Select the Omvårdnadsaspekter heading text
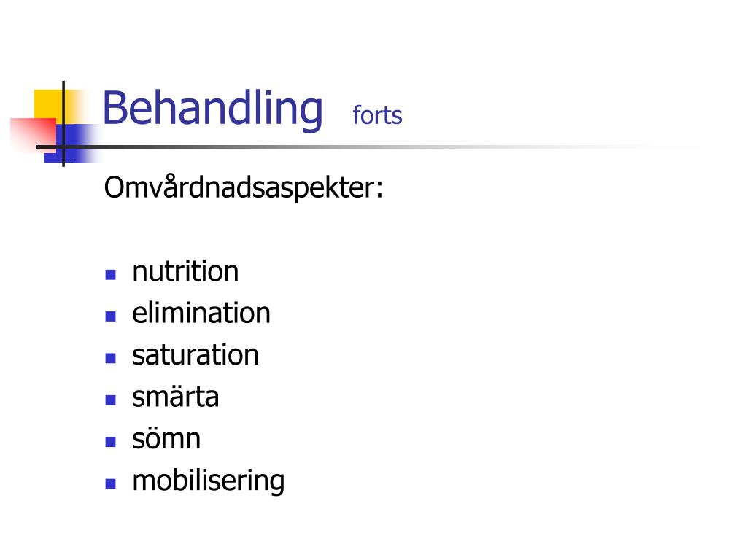The image size is (747, 560). coord(244,187)
